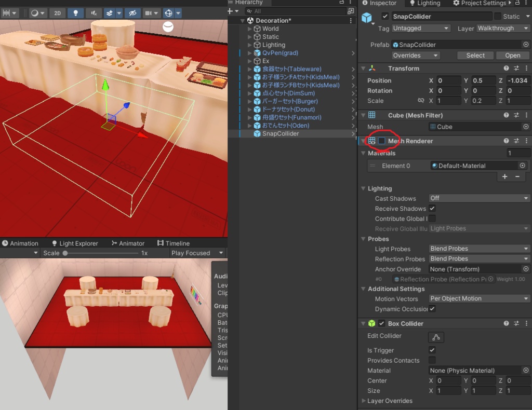Screen dimensions: 532x410
Task: Click the Edit Collider icon button
Action: point(436,337)
